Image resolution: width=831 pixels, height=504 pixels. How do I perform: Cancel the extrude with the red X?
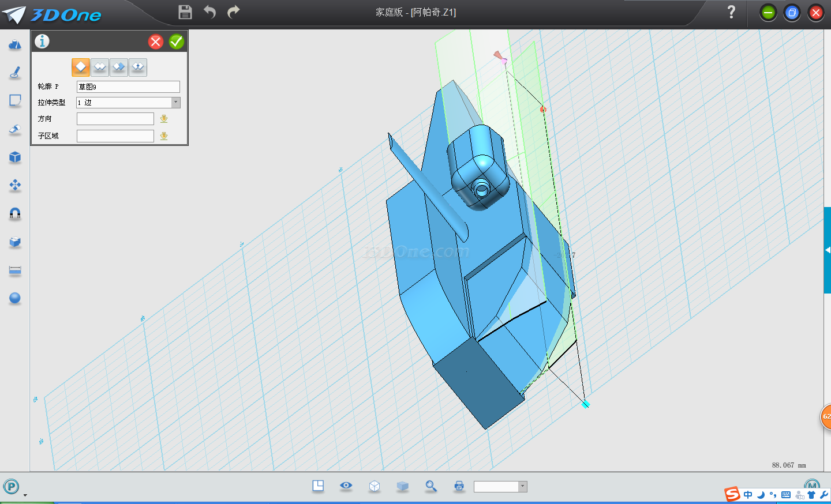(x=156, y=42)
